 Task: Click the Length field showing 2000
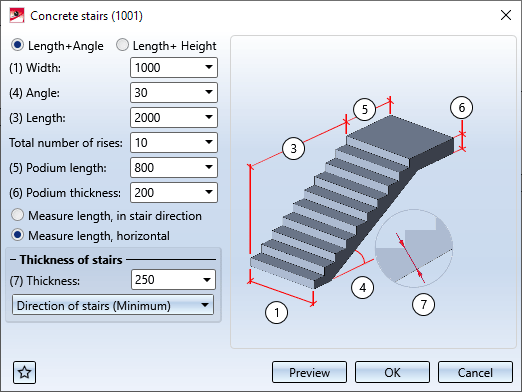point(174,118)
